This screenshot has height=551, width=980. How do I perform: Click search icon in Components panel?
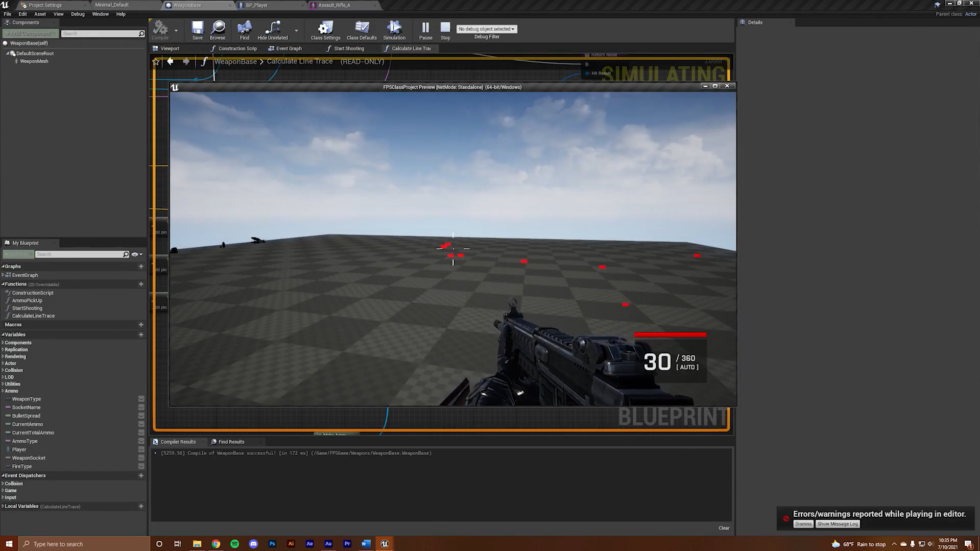tap(141, 34)
